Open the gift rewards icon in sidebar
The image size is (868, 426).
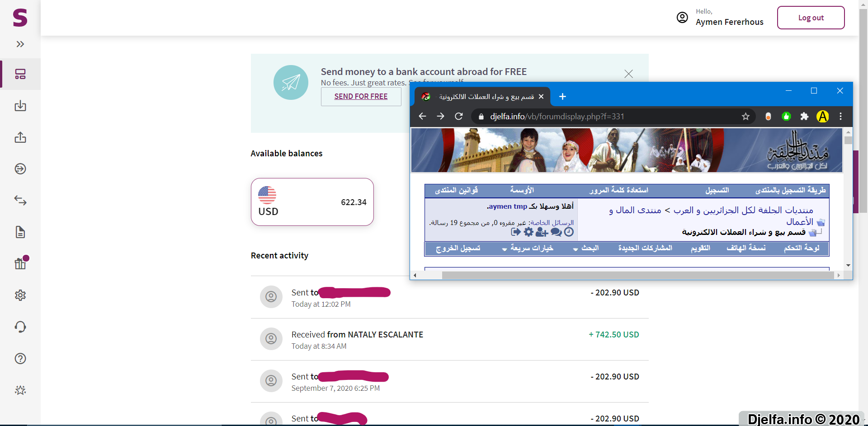click(20, 263)
